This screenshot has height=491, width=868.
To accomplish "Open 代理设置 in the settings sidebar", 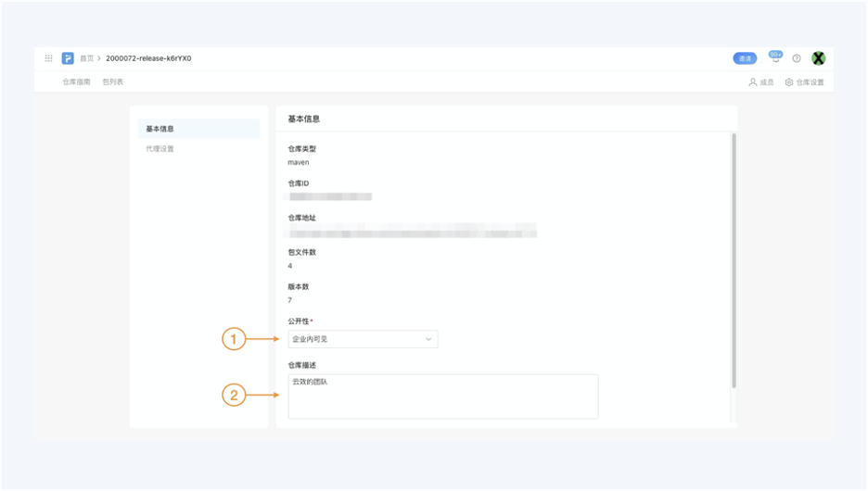I will [160, 149].
